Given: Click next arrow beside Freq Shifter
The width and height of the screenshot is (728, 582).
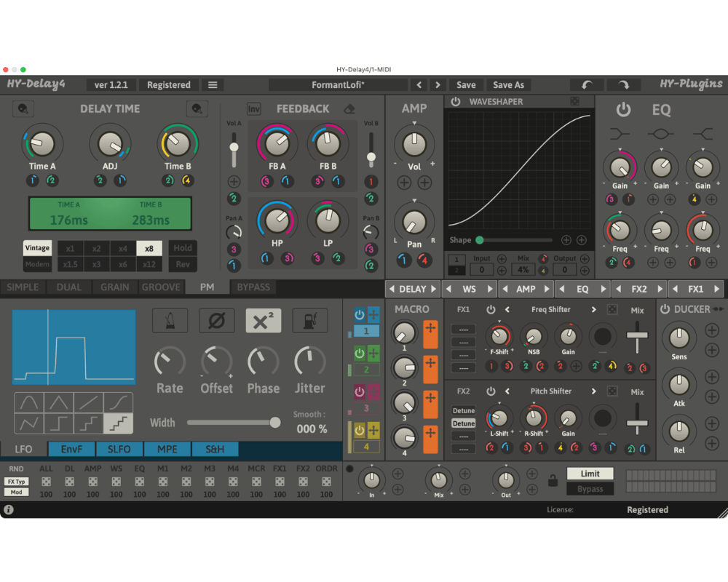Looking at the screenshot, I should point(594,310).
